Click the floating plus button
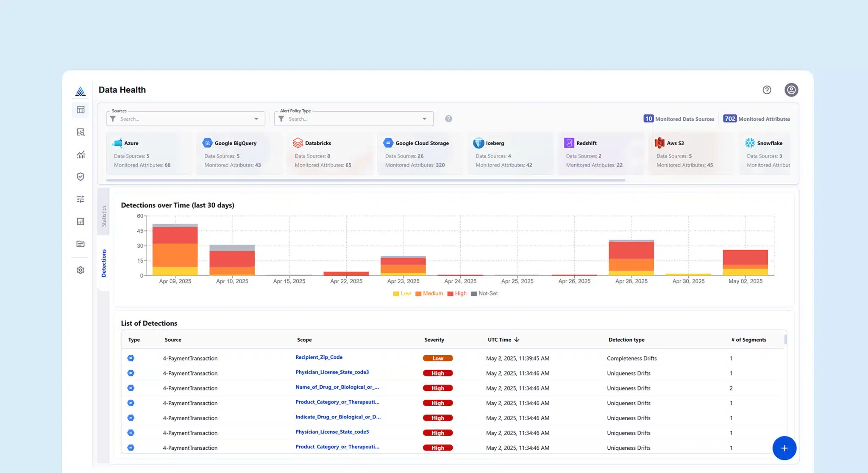868x473 pixels. [785, 448]
